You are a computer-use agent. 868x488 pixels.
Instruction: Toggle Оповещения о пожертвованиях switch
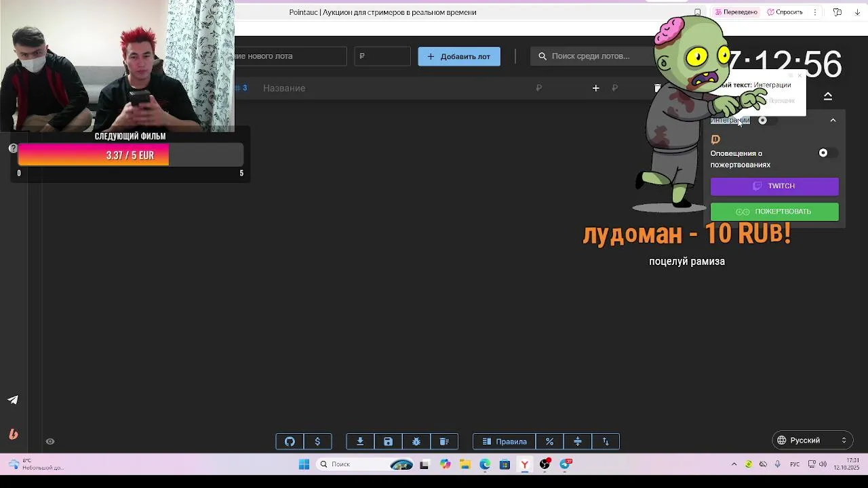(x=827, y=153)
